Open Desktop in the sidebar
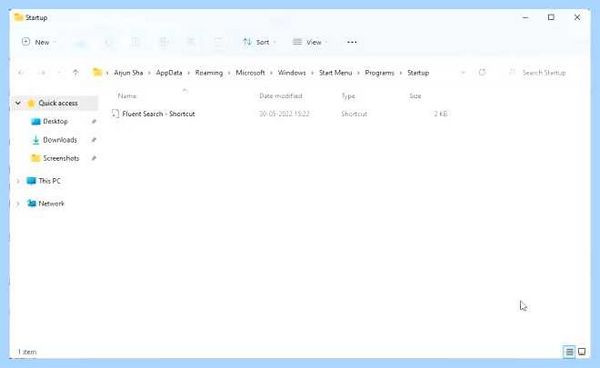The image size is (600, 368). [55, 121]
